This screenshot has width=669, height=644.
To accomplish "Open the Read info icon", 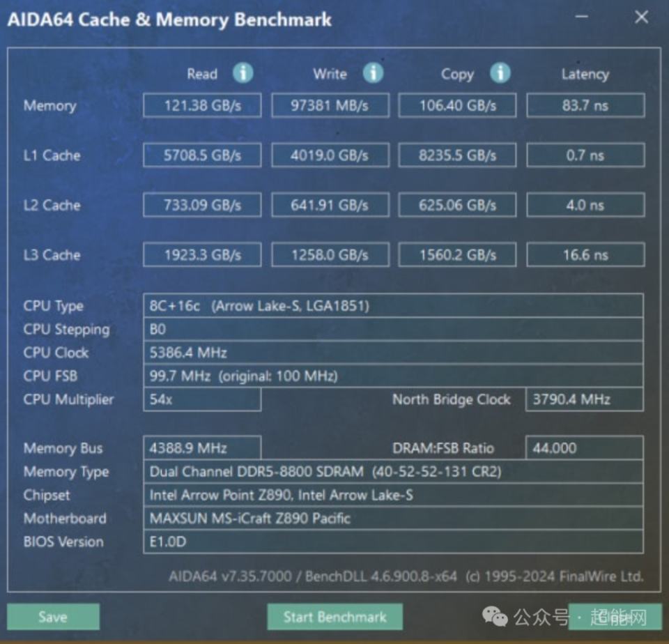I will click(x=243, y=73).
